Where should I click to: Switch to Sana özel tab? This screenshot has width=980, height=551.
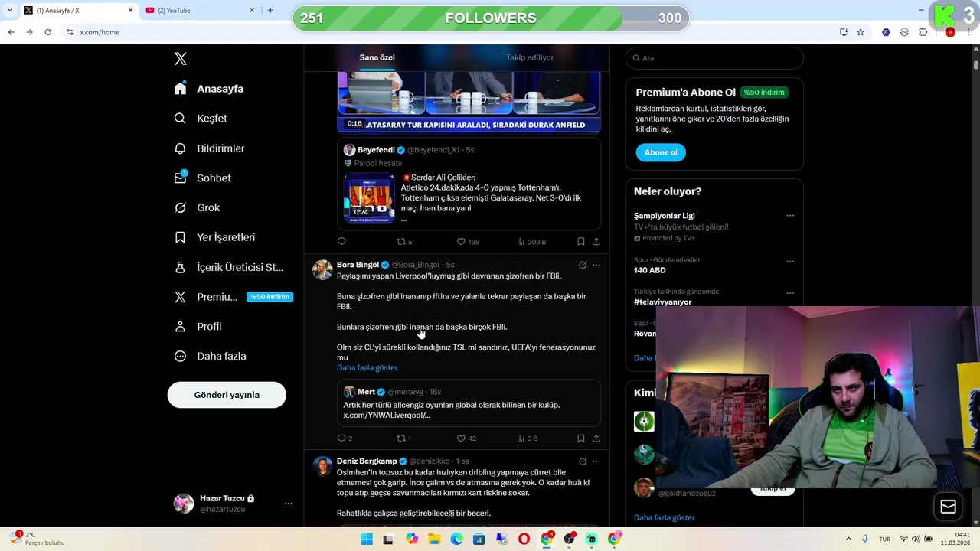(377, 57)
